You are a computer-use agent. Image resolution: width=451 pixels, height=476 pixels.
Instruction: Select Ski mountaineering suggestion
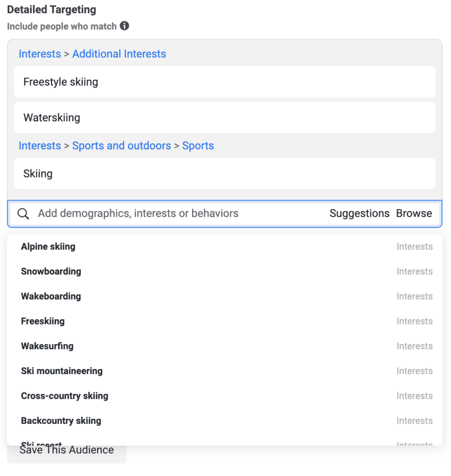(x=62, y=371)
